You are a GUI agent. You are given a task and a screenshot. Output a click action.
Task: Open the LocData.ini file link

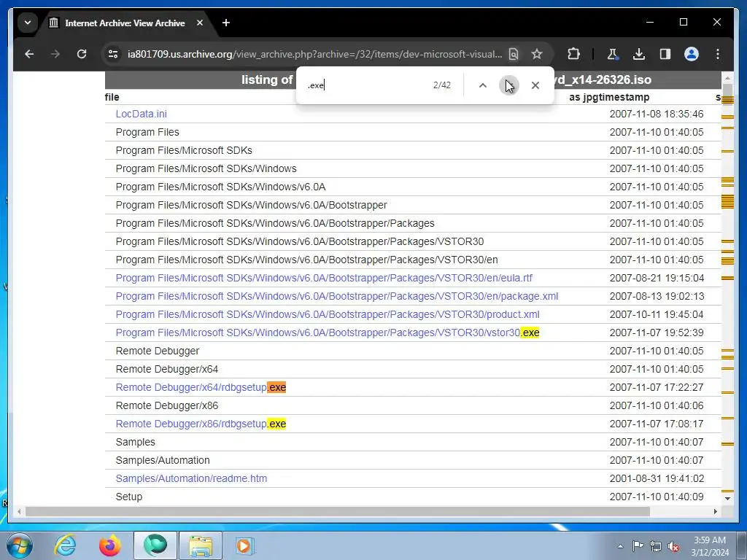point(141,114)
